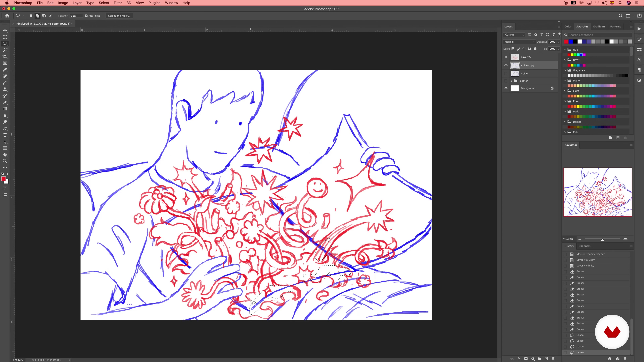644x362 pixels.
Task: Choose Add to selection mode icon
Action: tap(37, 16)
